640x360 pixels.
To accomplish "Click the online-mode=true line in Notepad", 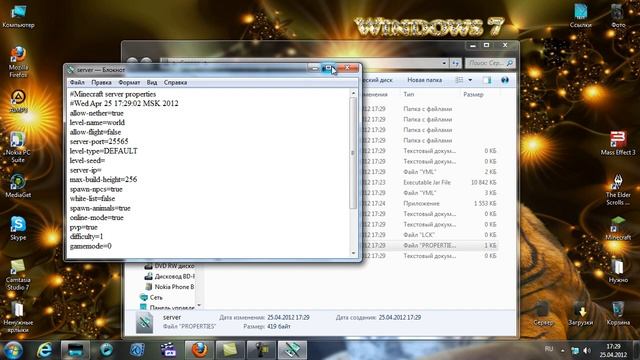I will click(x=97, y=218).
